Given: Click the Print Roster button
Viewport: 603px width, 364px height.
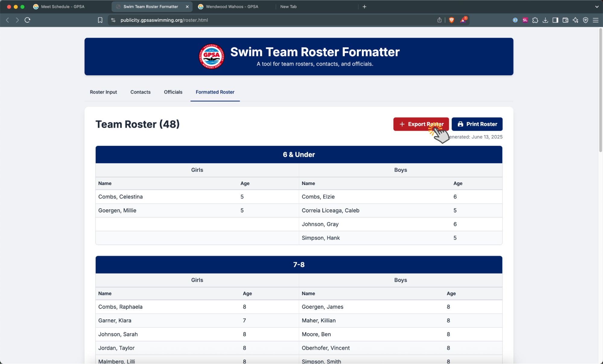Looking at the screenshot, I should tap(477, 124).
